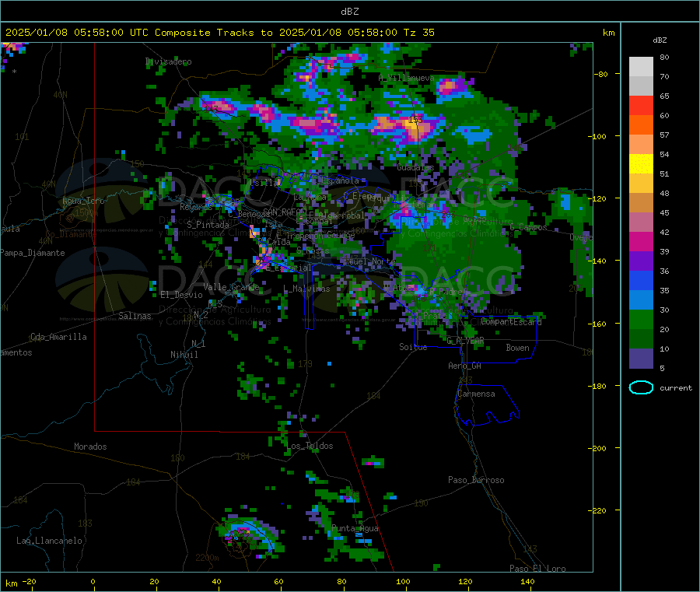Click the 'Pampa_Diamante' place label
Screen dimensions: 700x592
(x=33, y=253)
